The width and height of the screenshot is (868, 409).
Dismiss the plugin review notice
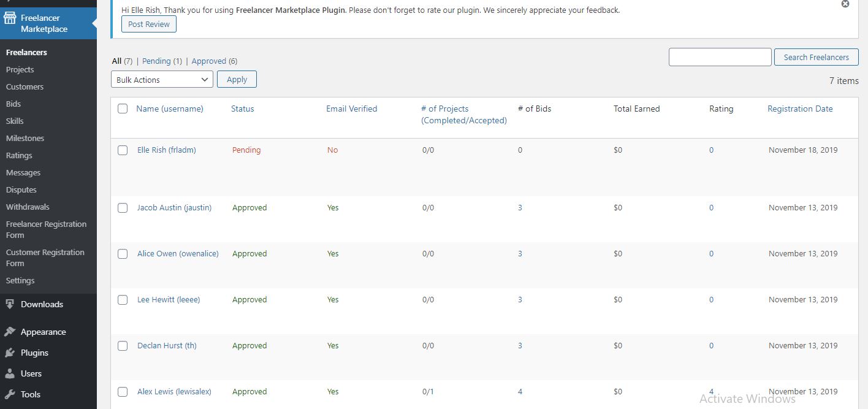(x=845, y=4)
